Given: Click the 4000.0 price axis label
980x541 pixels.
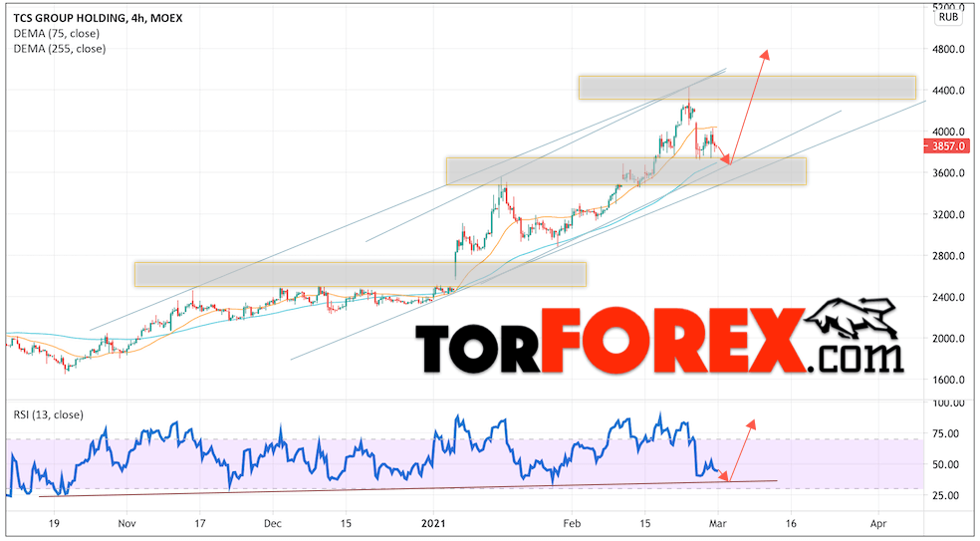Looking at the screenshot, I should pos(948,132).
